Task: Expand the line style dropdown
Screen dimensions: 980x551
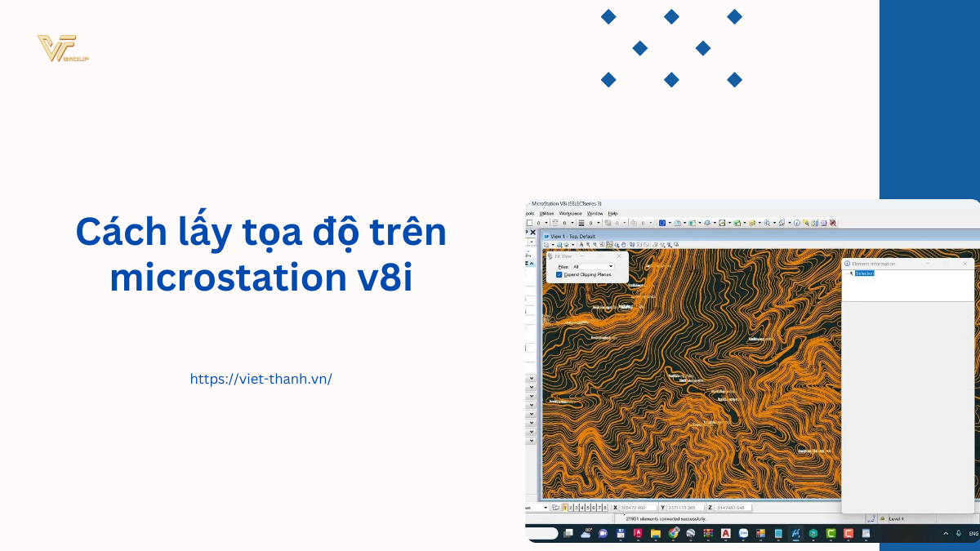Action: click(571, 223)
